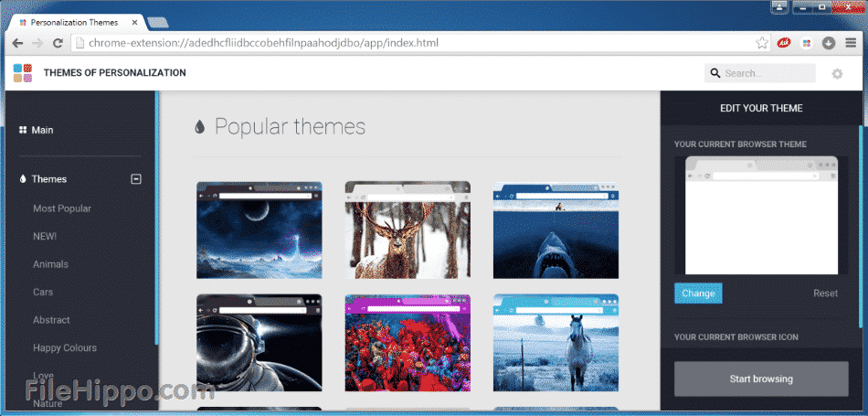Open settings via the gear icon
The width and height of the screenshot is (868, 416).
[x=836, y=73]
